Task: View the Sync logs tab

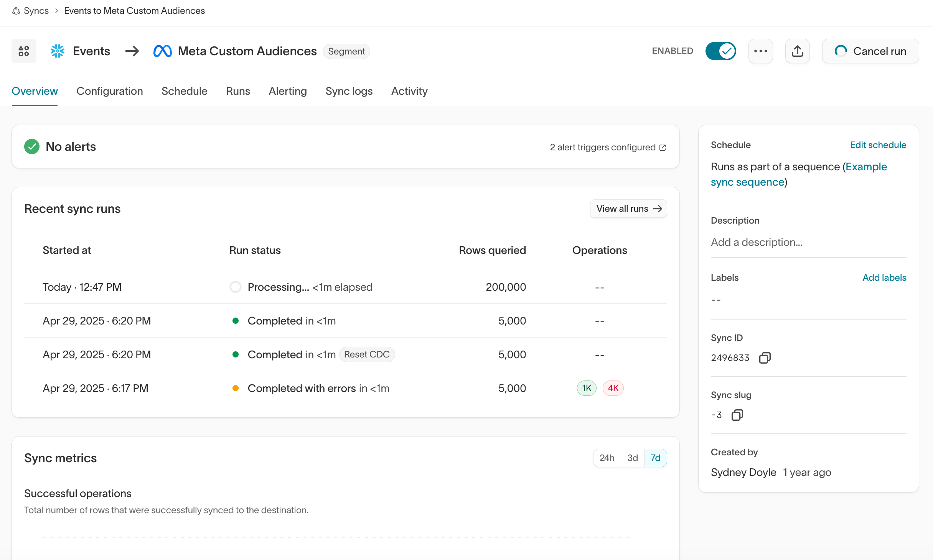Action: coord(349,91)
